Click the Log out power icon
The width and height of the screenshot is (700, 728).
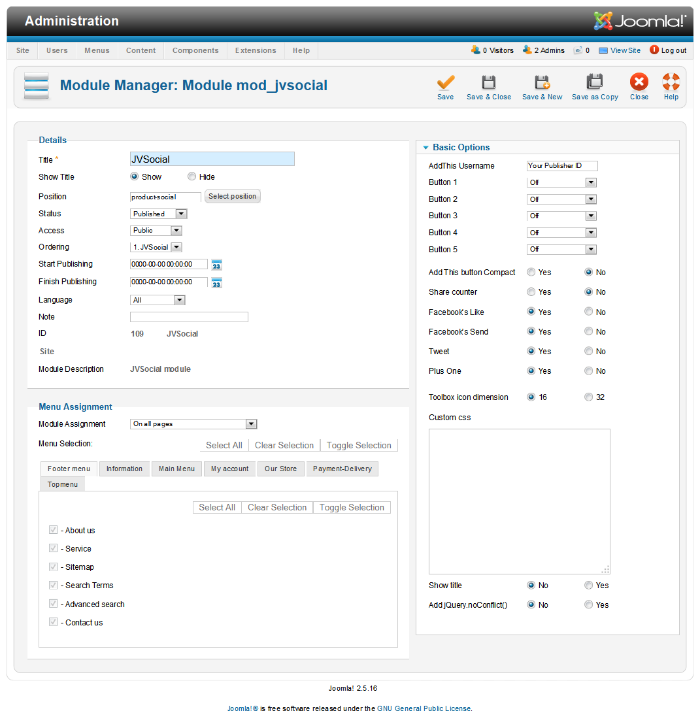[x=654, y=50]
